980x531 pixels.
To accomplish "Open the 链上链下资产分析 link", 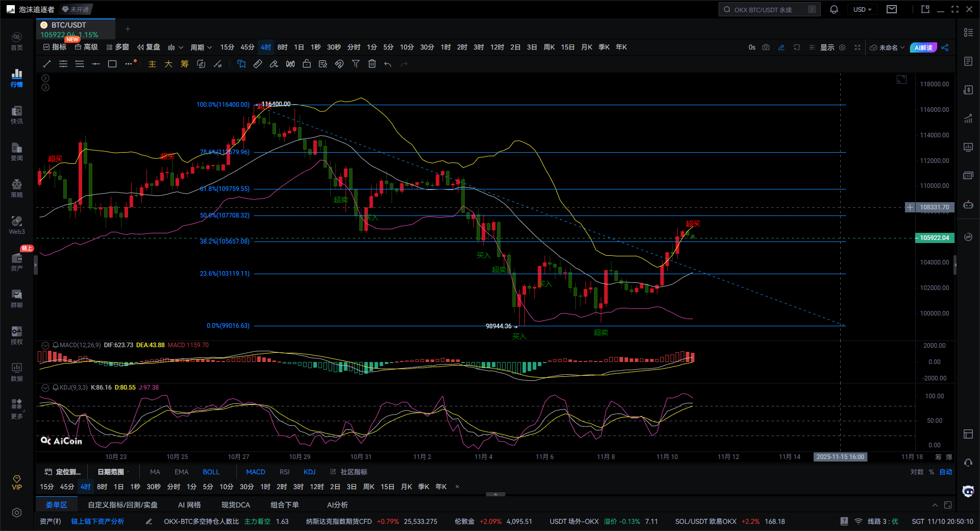I will click(97, 521).
